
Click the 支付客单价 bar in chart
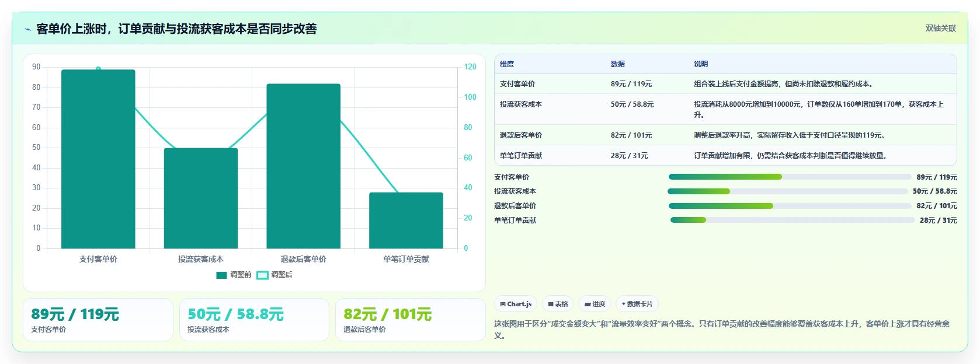98,159
